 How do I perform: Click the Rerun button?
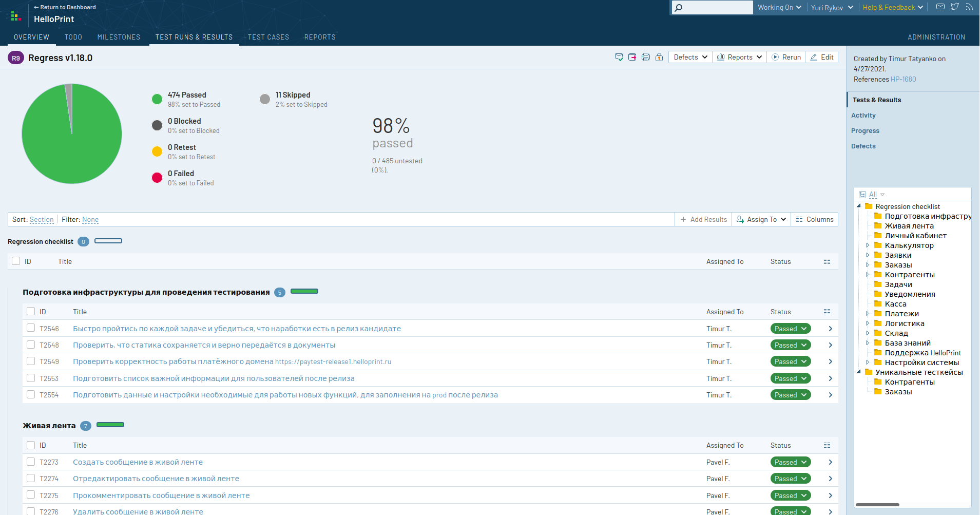coord(786,57)
